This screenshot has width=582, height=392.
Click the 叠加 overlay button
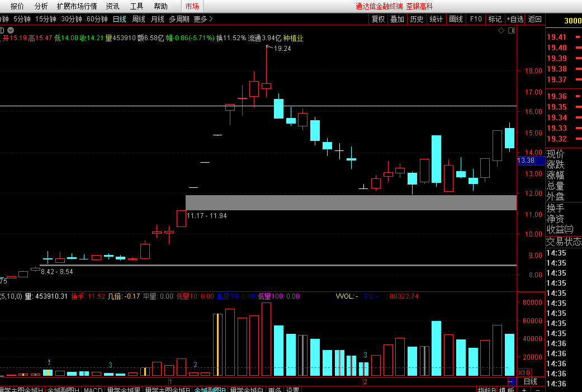pyautogui.click(x=397, y=19)
